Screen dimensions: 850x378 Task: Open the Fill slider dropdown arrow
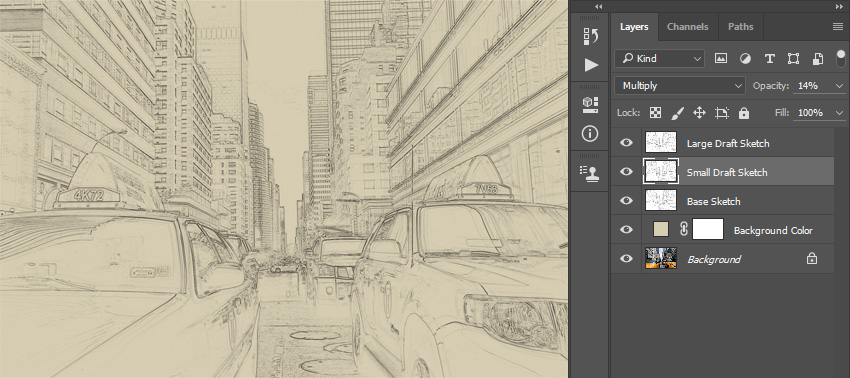point(840,113)
